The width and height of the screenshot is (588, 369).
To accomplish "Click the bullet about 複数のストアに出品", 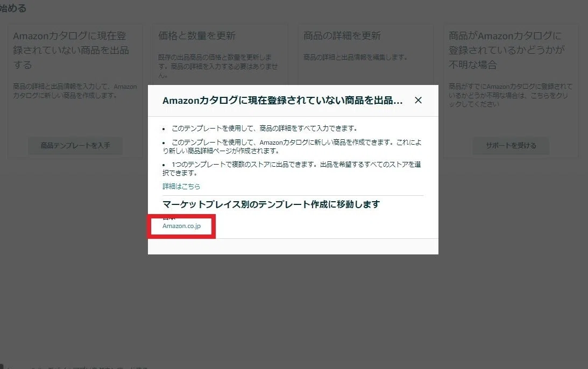I will [292, 168].
